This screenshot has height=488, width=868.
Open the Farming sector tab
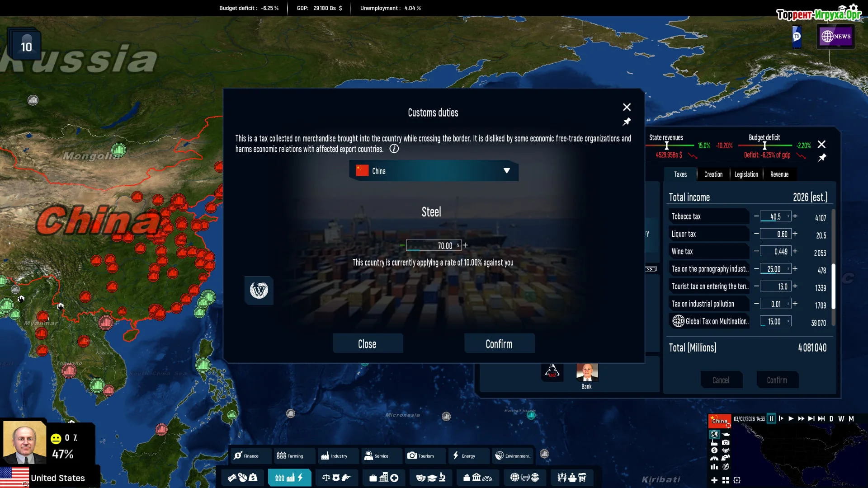290,455
